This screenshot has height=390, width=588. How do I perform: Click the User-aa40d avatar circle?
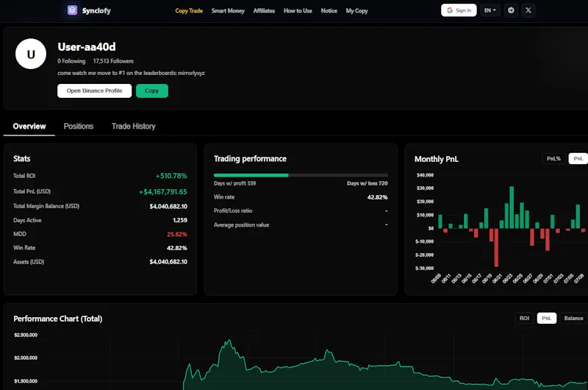(x=31, y=54)
